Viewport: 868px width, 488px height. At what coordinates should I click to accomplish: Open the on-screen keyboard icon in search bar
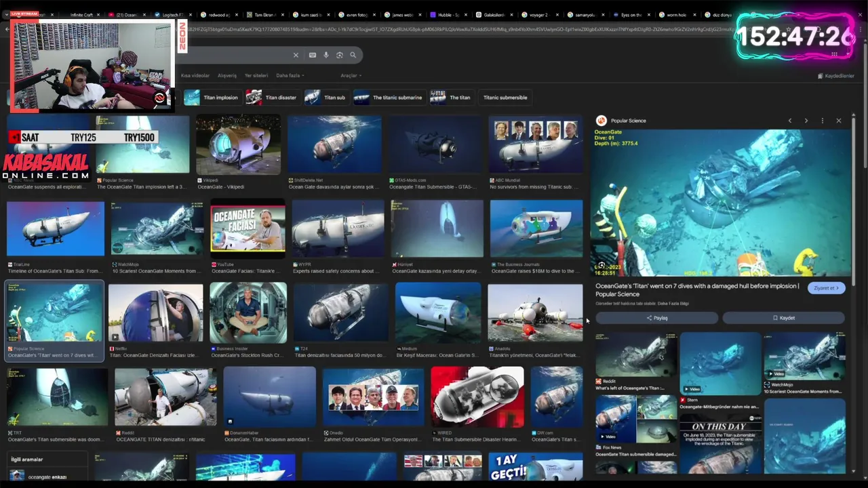312,55
